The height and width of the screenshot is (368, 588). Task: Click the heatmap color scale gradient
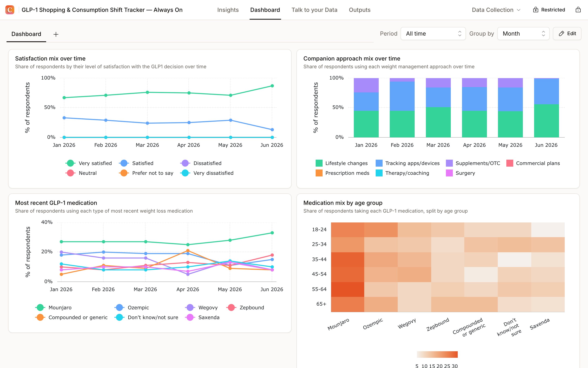[437, 354]
